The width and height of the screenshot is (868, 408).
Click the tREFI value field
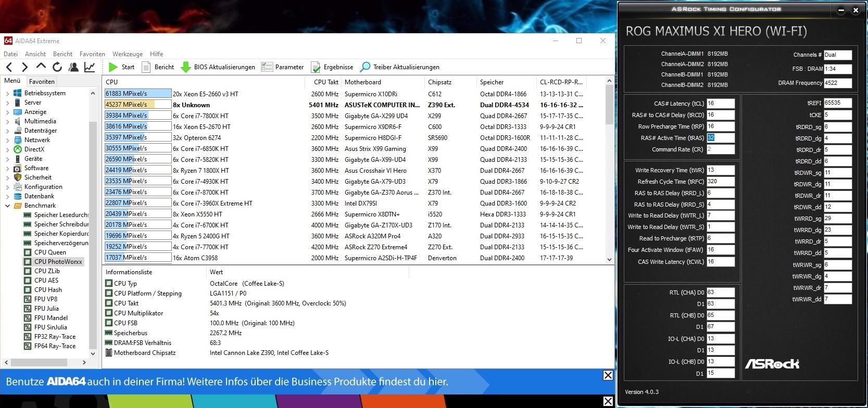pyautogui.click(x=838, y=103)
